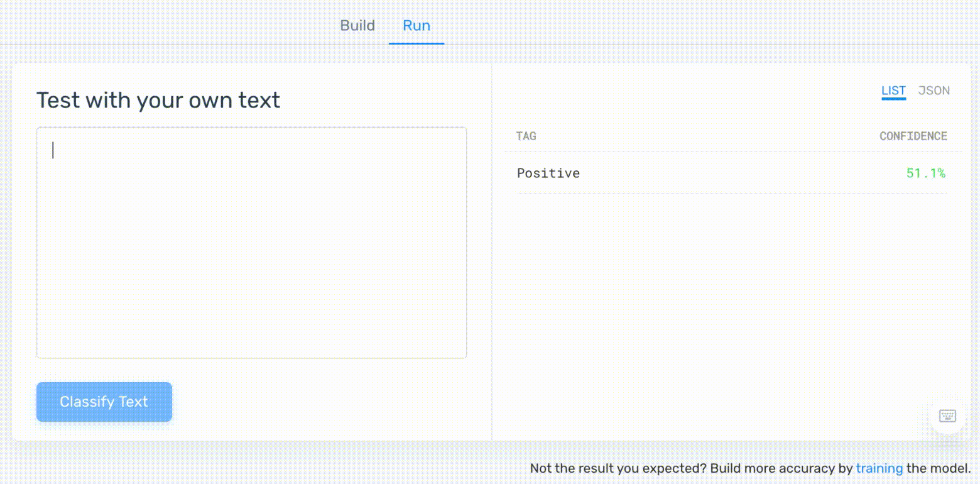The height and width of the screenshot is (484, 980).
Task: Click the divider between input and results panels
Action: tap(492, 251)
